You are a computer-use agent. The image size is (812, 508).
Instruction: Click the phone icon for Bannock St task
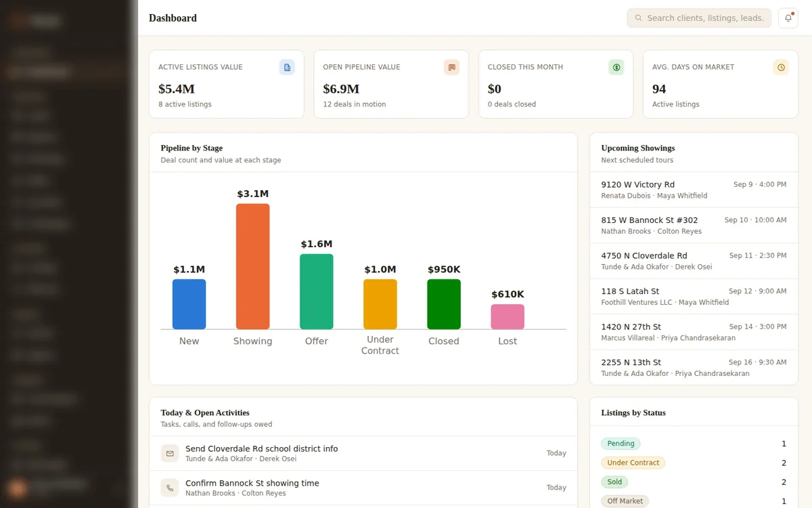[170, 488]
